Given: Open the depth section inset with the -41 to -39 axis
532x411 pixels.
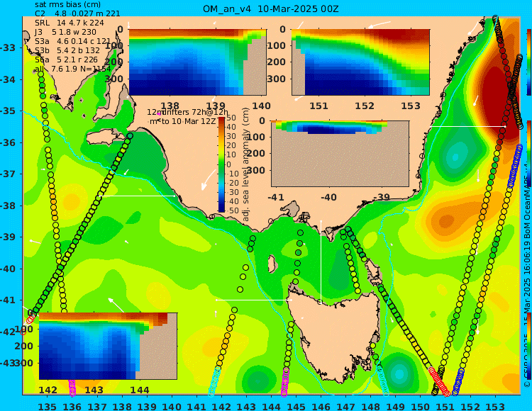Looking at the screenshot, I should 340,154.
